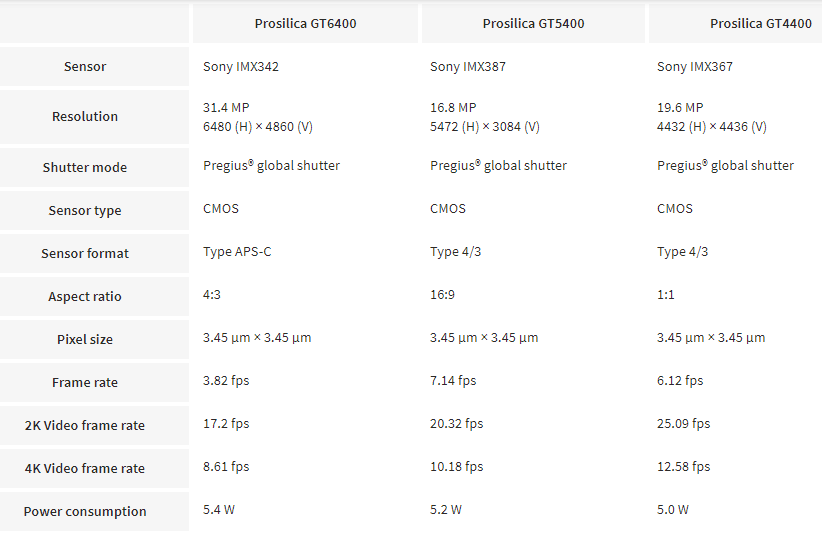Viewport: 822px width, 533px height.
Task: Select the Shutter mode row label
Action: click(85, 168)
